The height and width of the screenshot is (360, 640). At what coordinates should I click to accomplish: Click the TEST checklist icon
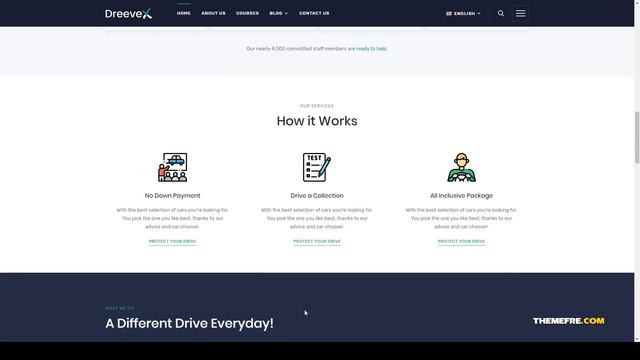tap(317, 167)
